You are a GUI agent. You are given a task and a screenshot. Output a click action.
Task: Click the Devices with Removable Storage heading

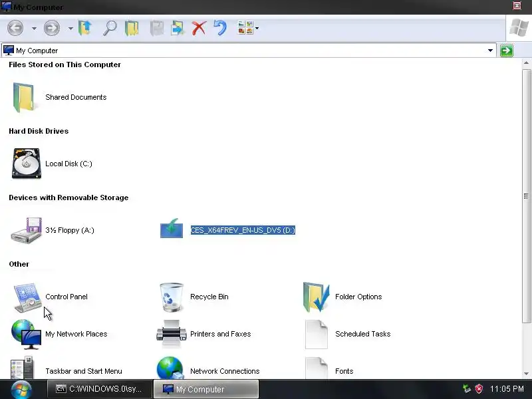(x=68, y=198)
